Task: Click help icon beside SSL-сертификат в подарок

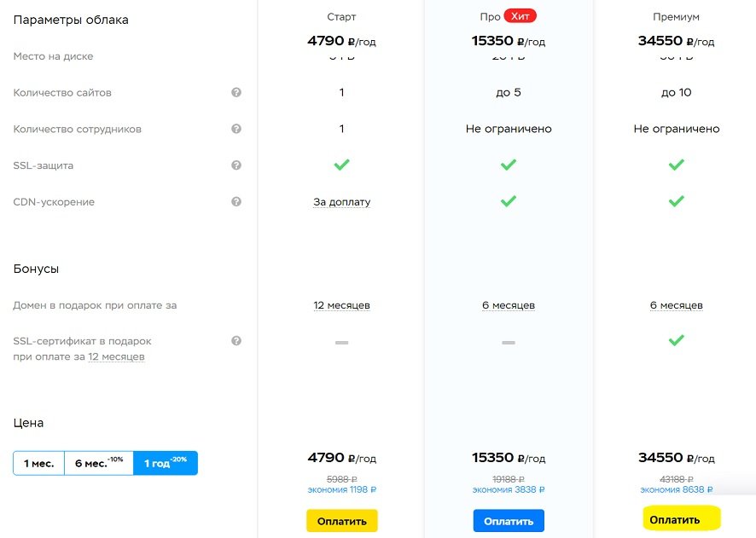Action: 236,340
